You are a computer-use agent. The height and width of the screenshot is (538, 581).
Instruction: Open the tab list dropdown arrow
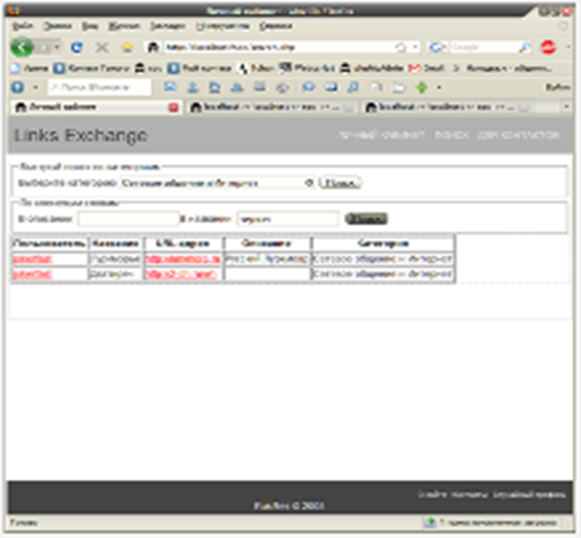[566, 107]
